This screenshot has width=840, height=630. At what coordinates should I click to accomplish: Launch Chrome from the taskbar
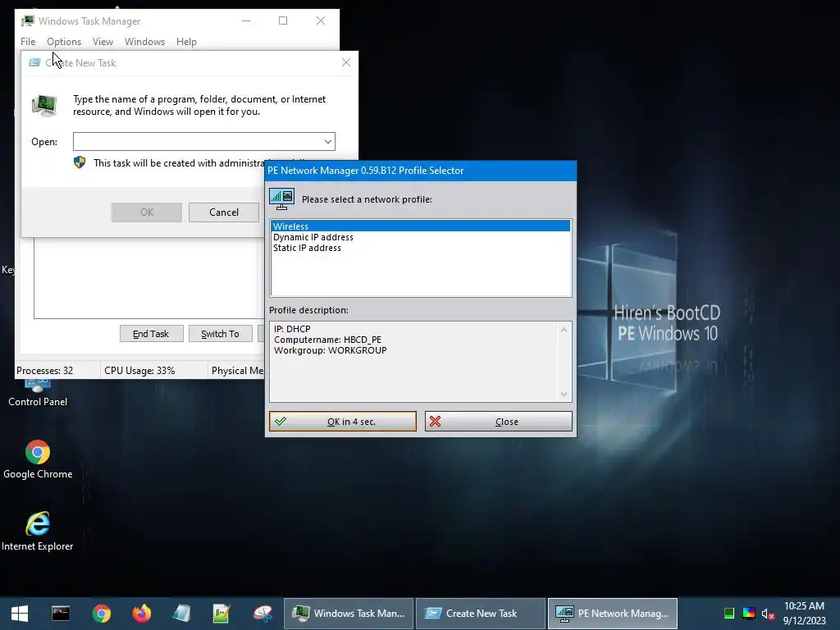[101, 614]
